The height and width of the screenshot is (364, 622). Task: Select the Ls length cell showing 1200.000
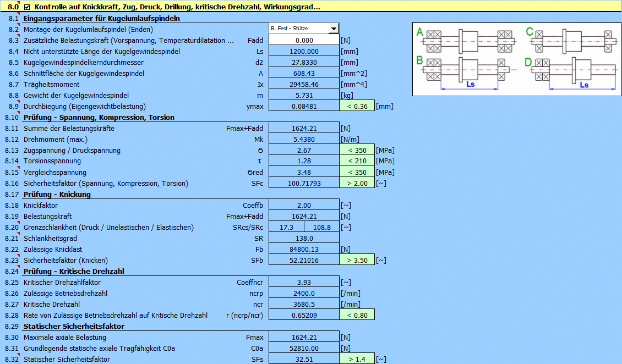(304, 51)
